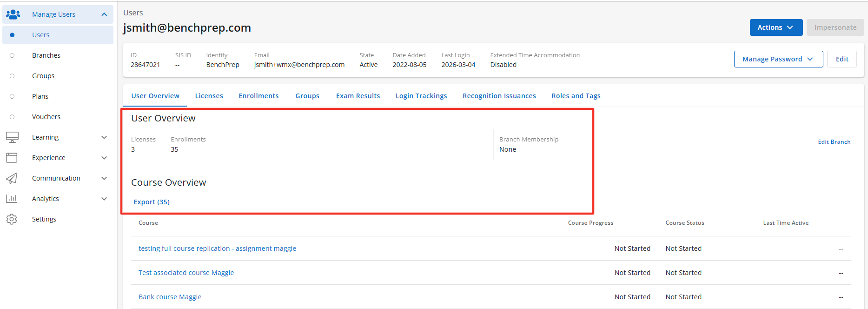Open the Actions dropdown button

point(776,27)
